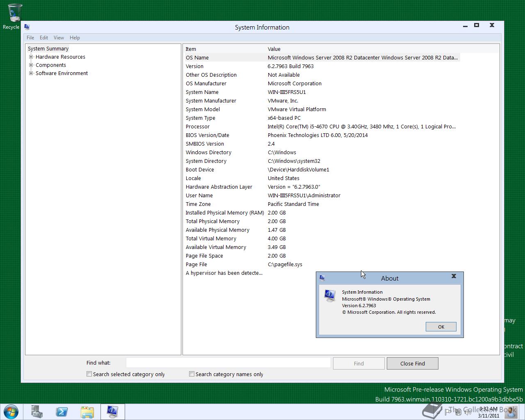
Task: Expand the Hardware Resources node
Action: click(x=31, y=57)
